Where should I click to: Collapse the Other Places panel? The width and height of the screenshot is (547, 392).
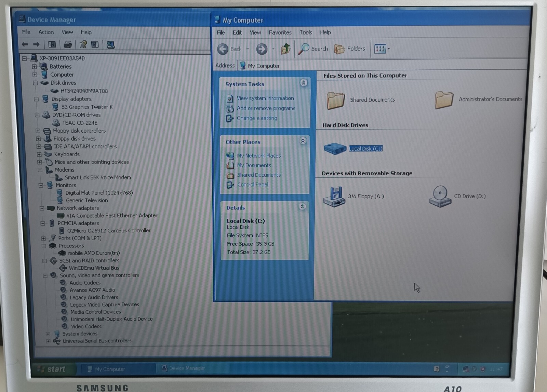pos(303,141)
